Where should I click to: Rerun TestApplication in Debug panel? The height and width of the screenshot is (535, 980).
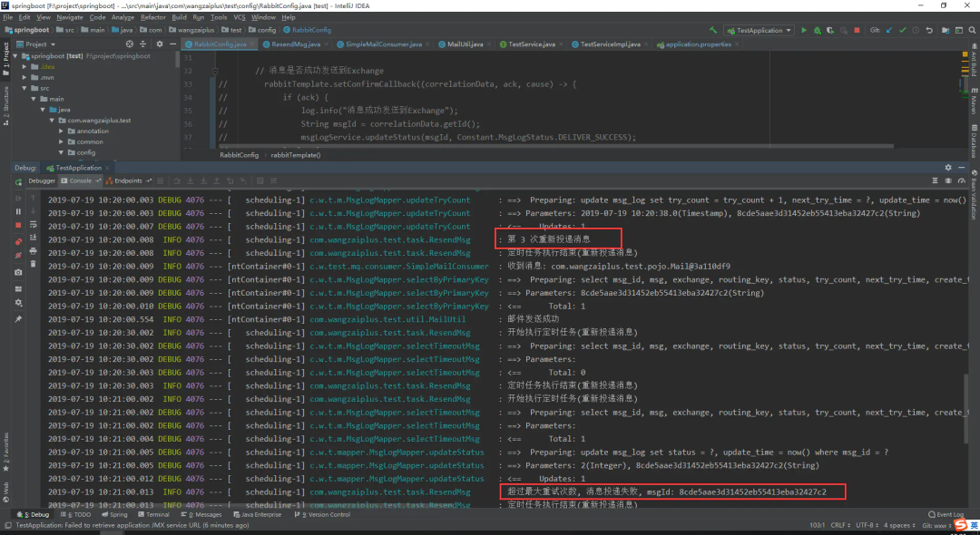18,181
